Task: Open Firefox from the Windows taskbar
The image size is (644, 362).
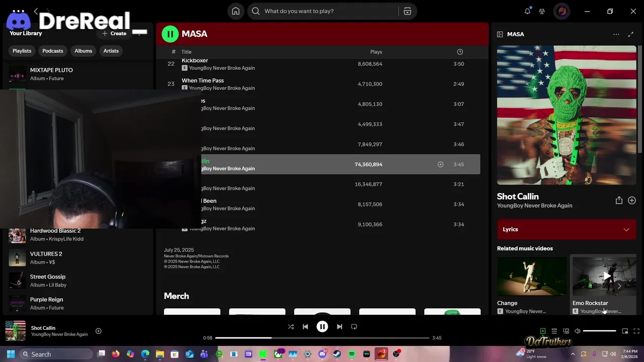Action: pyautogui.click(x=116, y=354)
